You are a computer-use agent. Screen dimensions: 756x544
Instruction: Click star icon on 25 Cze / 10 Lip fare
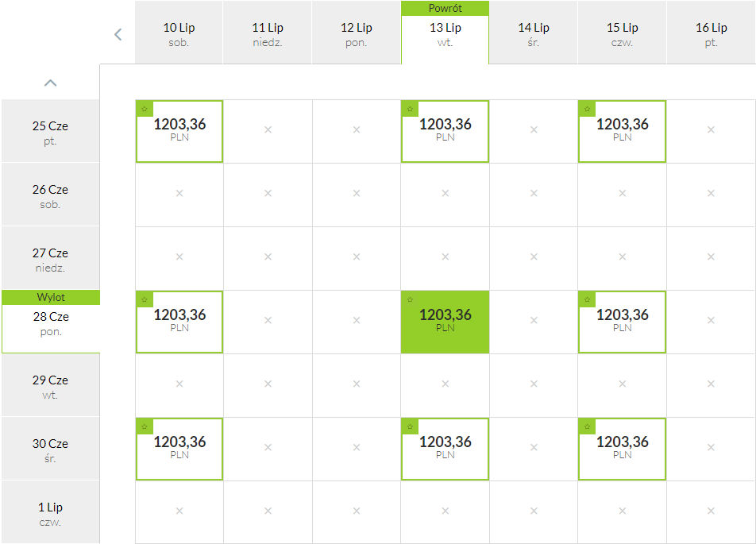145,109
